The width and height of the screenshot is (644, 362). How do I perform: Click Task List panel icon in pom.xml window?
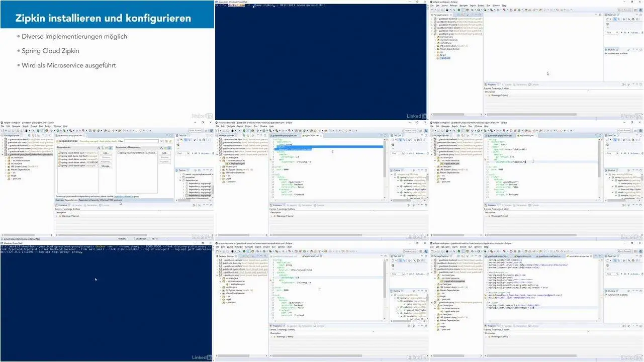[177, 136]
